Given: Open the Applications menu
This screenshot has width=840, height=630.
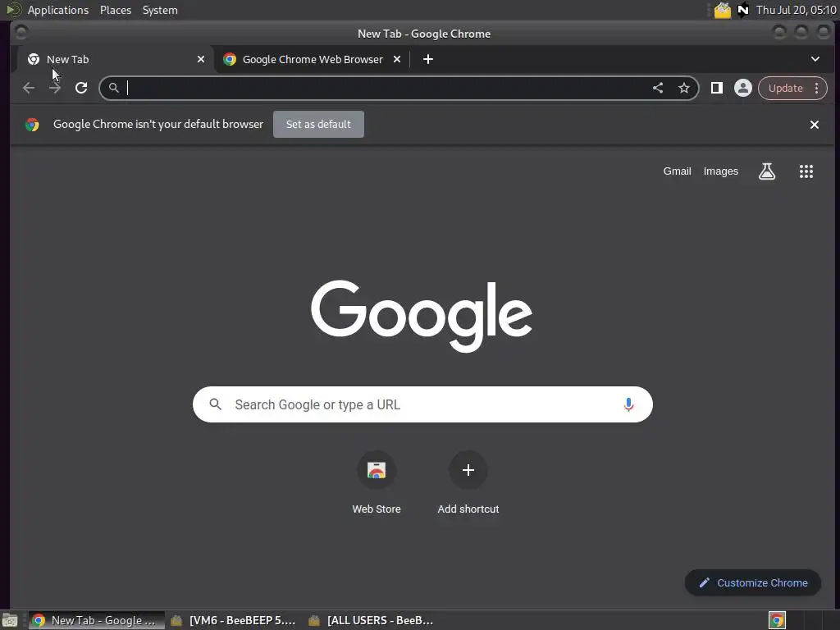Looking at the screenshot, I should [x=58, y=10].
